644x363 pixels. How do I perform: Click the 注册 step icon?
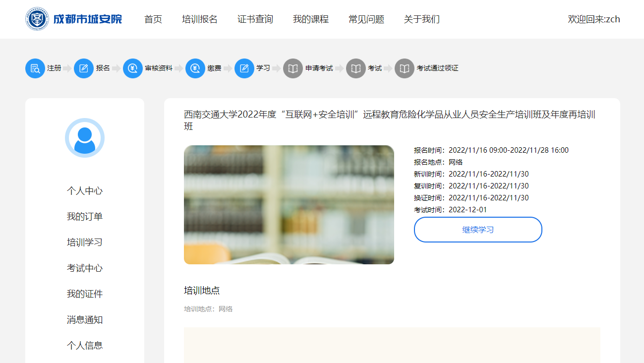tap(34, 68)
